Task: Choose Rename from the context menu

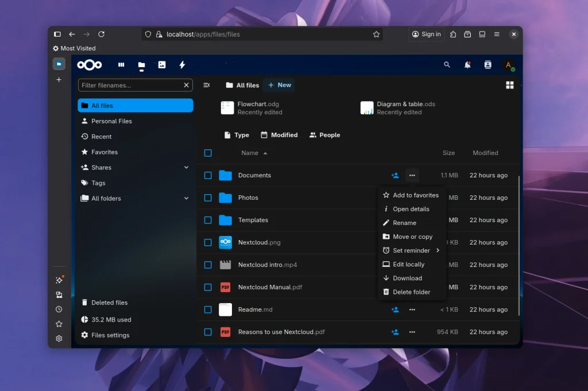Action: pyautogui.click(x=406, y=223)
